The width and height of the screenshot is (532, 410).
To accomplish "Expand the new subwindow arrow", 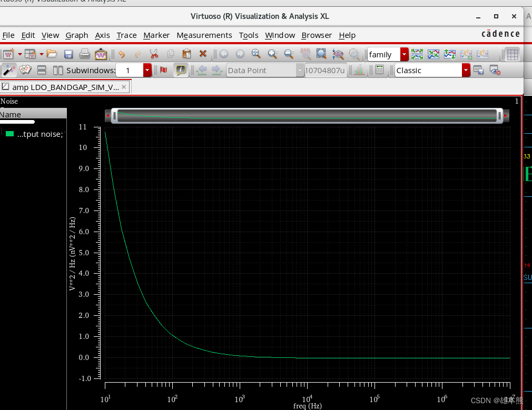I will click(x=42, y=54).
